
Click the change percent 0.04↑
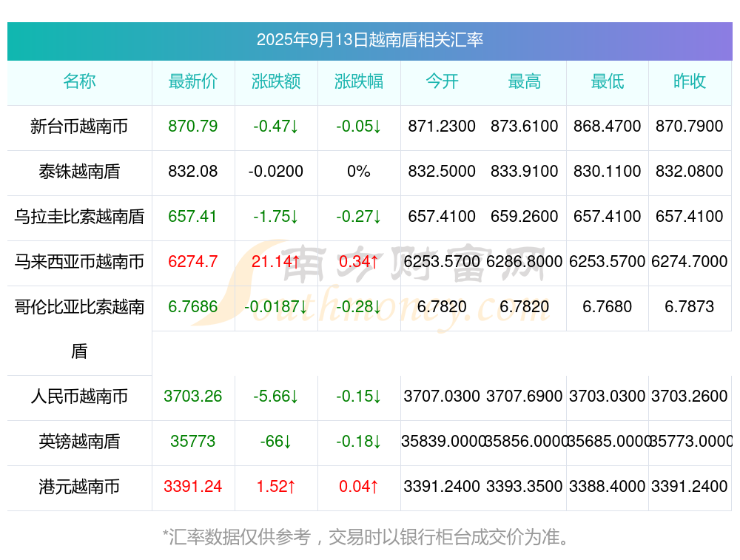[x=359, y=487]
